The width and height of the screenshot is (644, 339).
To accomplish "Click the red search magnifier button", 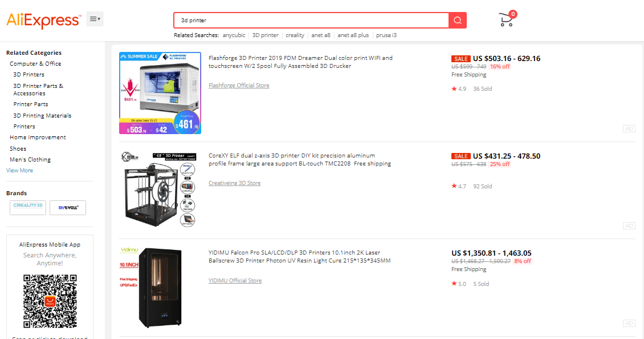I will click(x=458, y=20).
